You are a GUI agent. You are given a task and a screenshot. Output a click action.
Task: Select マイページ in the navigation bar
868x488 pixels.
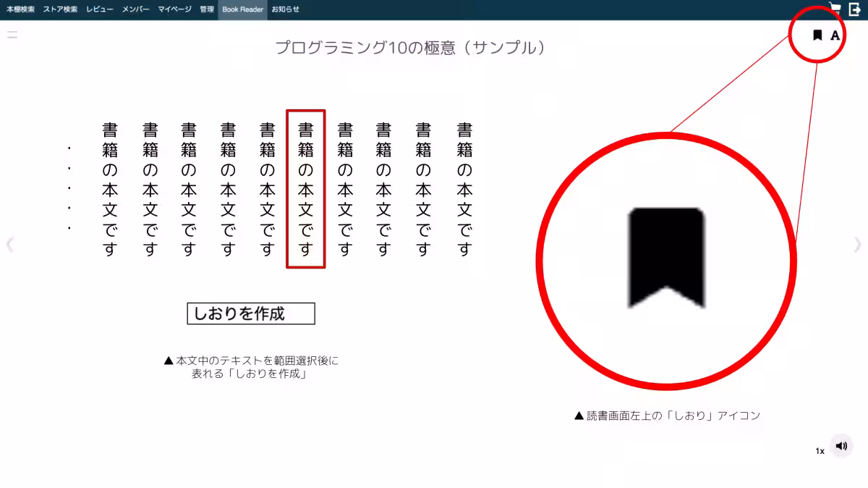pos(174,9)
